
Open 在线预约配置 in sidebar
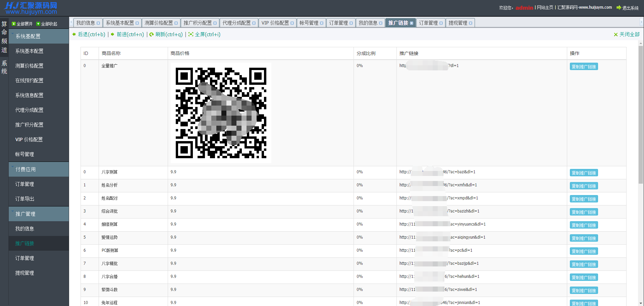point(39,80)
